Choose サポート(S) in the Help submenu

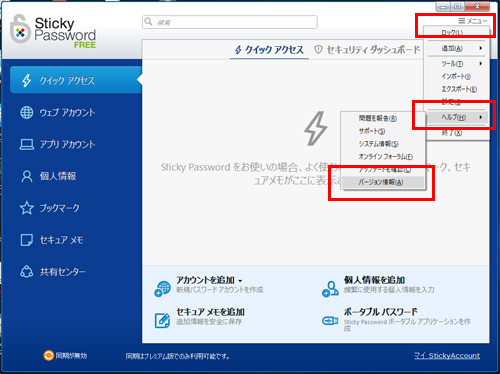[383, 131]
